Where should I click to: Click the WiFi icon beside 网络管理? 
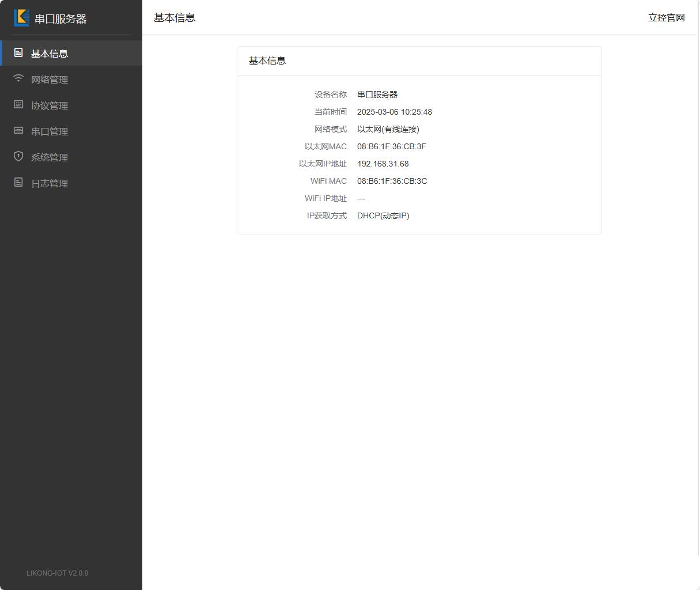pos(18,78)
